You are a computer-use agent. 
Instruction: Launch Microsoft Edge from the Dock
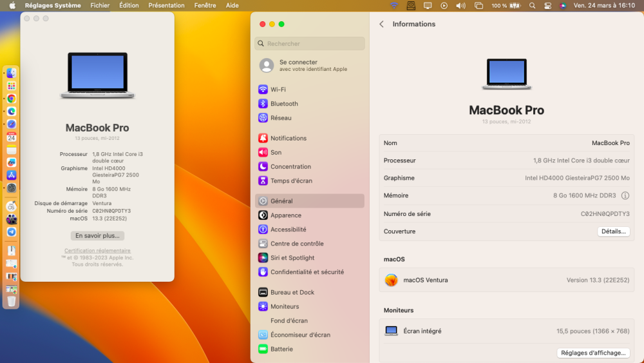[x=12, y=112]
